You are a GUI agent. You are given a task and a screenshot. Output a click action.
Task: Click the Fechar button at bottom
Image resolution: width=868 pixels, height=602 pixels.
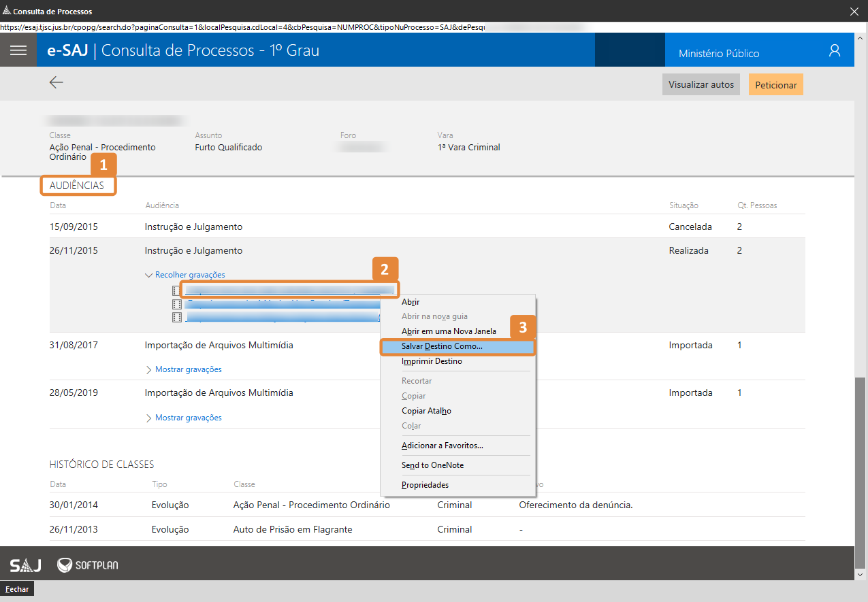(x=17, y=589)
